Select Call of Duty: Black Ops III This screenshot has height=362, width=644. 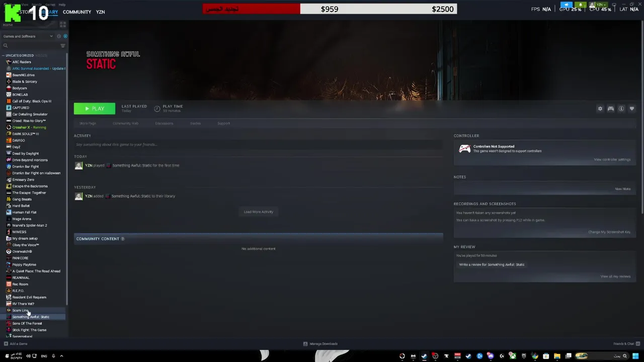(32, 101)
